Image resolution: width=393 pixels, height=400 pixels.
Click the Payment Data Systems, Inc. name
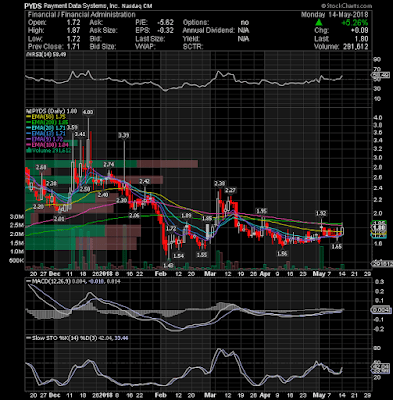[x=81, y=6]
